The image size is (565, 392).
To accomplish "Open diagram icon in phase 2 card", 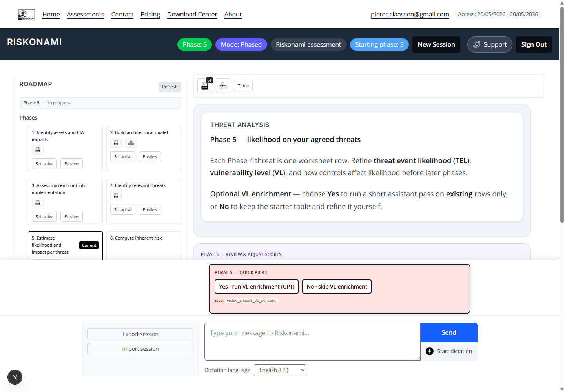I will tap(131, 143).
